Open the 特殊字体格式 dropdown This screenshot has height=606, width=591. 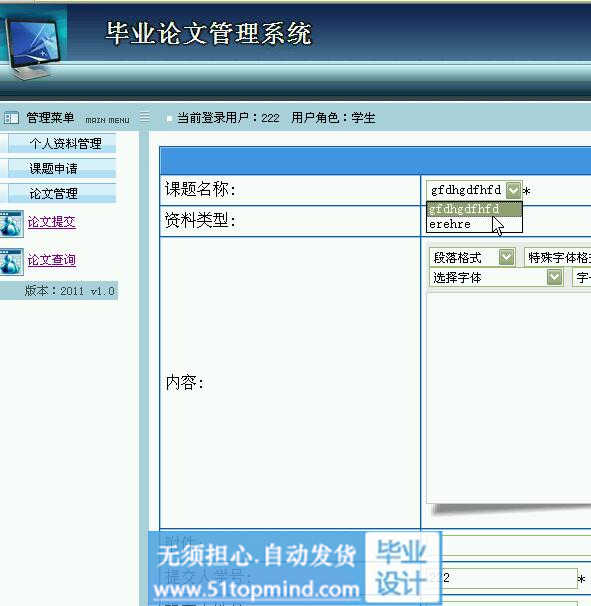tap(557, 257)
